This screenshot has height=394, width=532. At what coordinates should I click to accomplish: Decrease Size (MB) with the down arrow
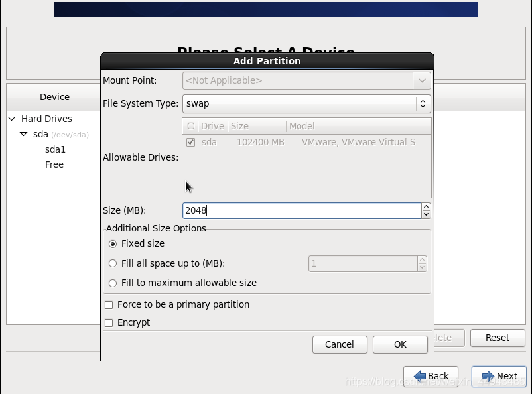pyautogui.click(x=426, y=214)
